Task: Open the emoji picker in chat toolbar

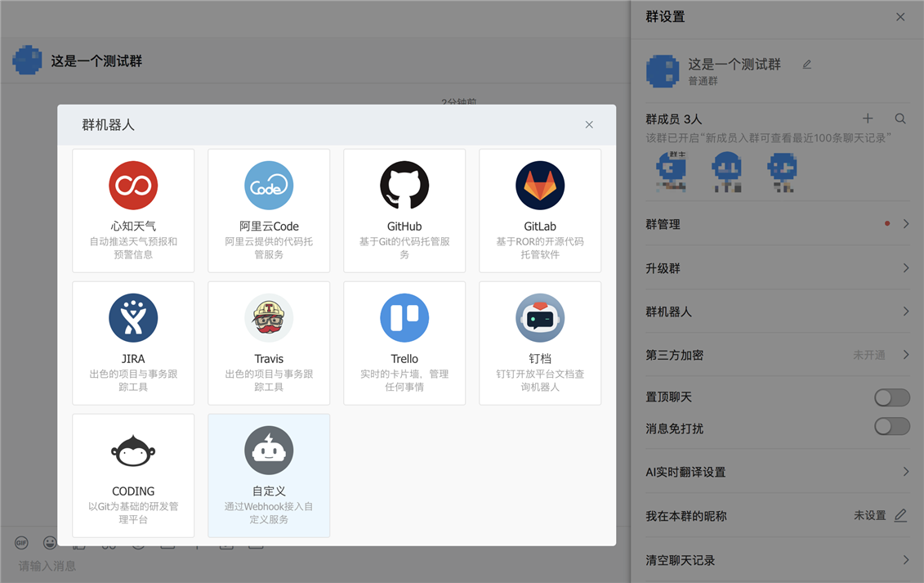Action: [50, 542]
